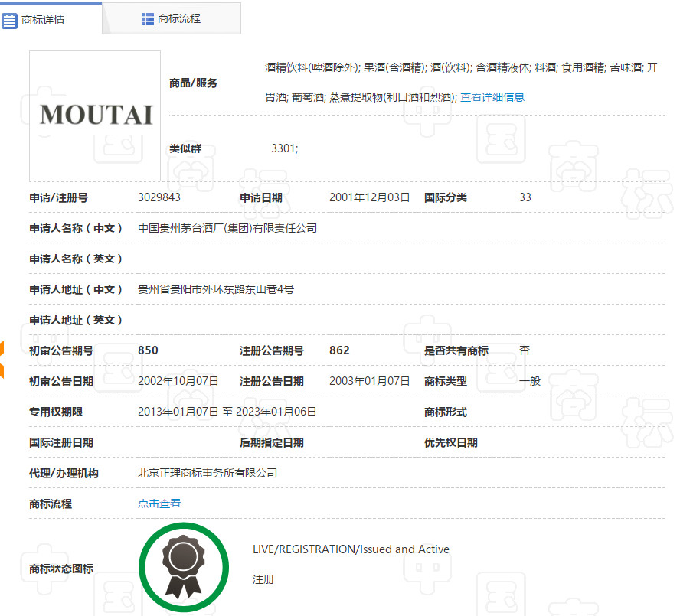Click the 商标详情 document icon
Image resolution: width=680 pixels, height=616 pixels.
click(9, 21)
